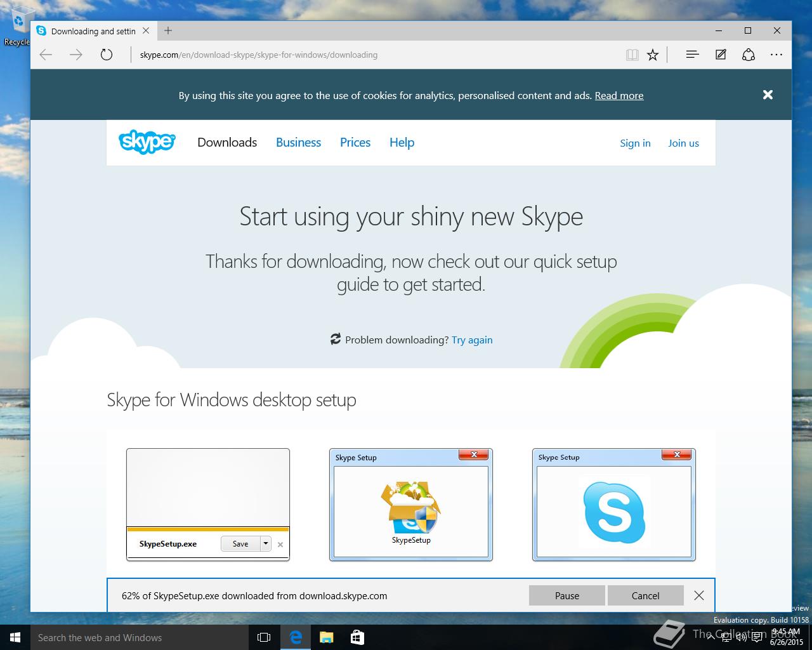Follow the Read more cookie link
This screenshot has height=650, width=812.
(619, 95)
